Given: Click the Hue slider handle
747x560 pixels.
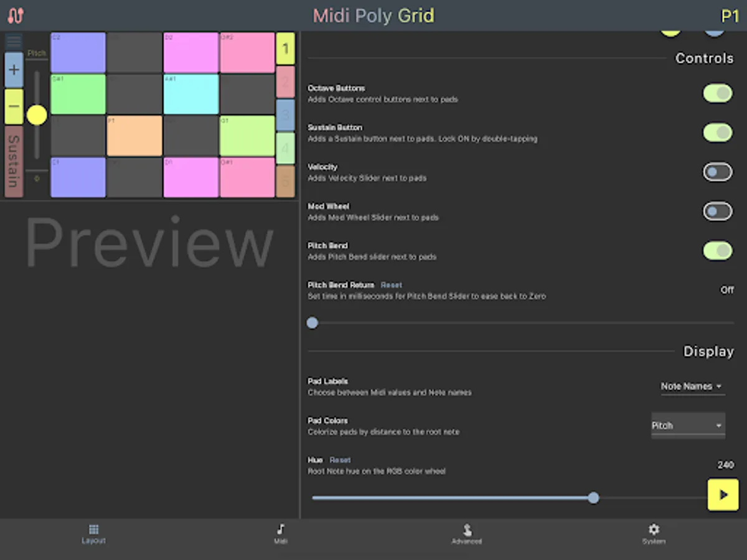Looking at the screenshot, I should (x=593, y=498).
